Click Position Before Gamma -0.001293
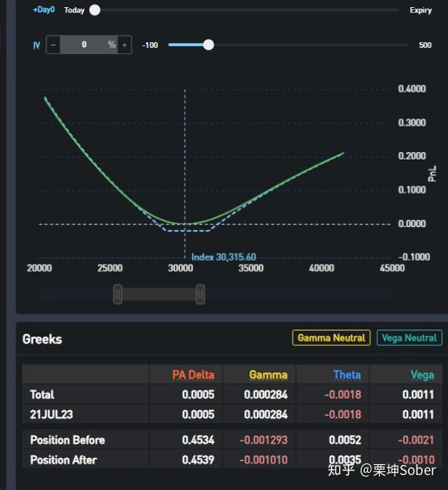This screenshot has width=448, height=490. coord(263,440)
